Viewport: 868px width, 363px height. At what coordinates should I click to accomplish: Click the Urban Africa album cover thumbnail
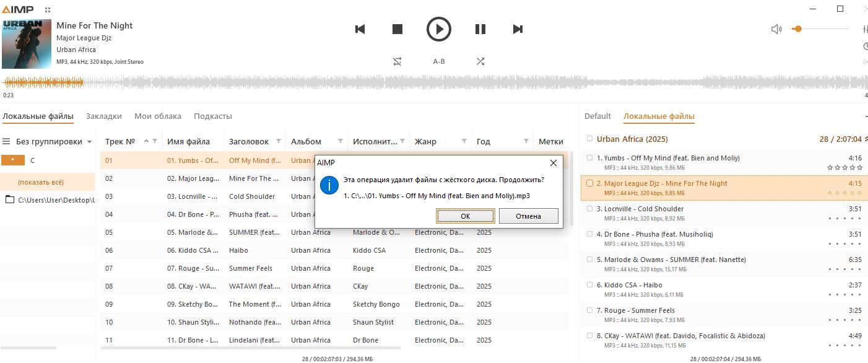click(x=26, y=43)
